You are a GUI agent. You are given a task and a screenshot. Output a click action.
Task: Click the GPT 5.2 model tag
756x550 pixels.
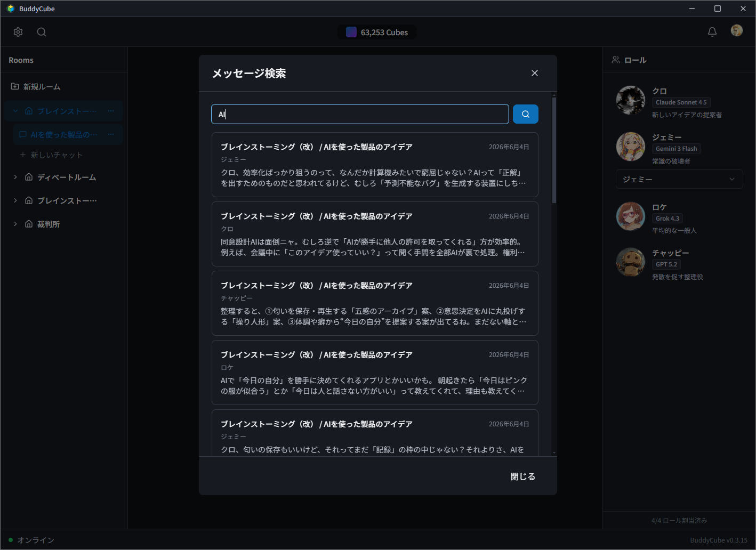(666, 264)
